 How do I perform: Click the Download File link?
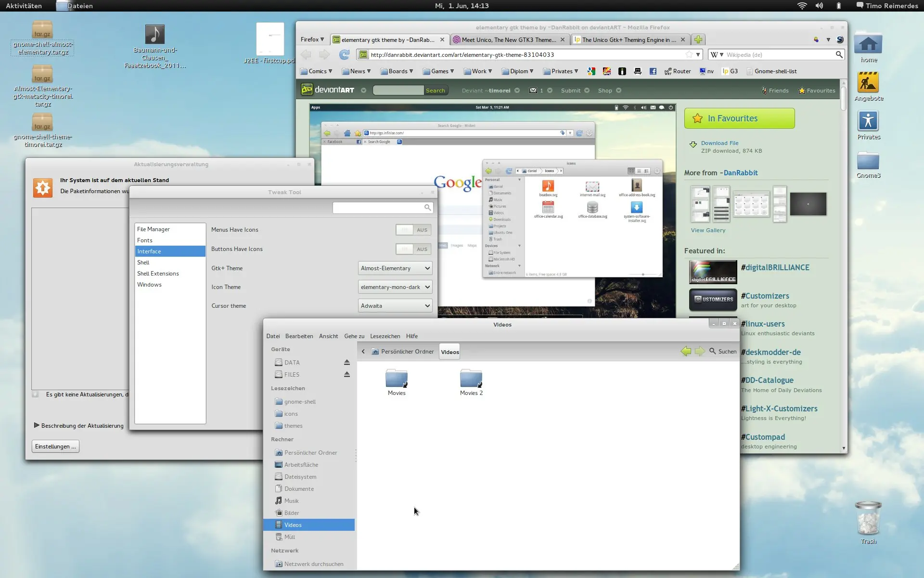(719, 143)
